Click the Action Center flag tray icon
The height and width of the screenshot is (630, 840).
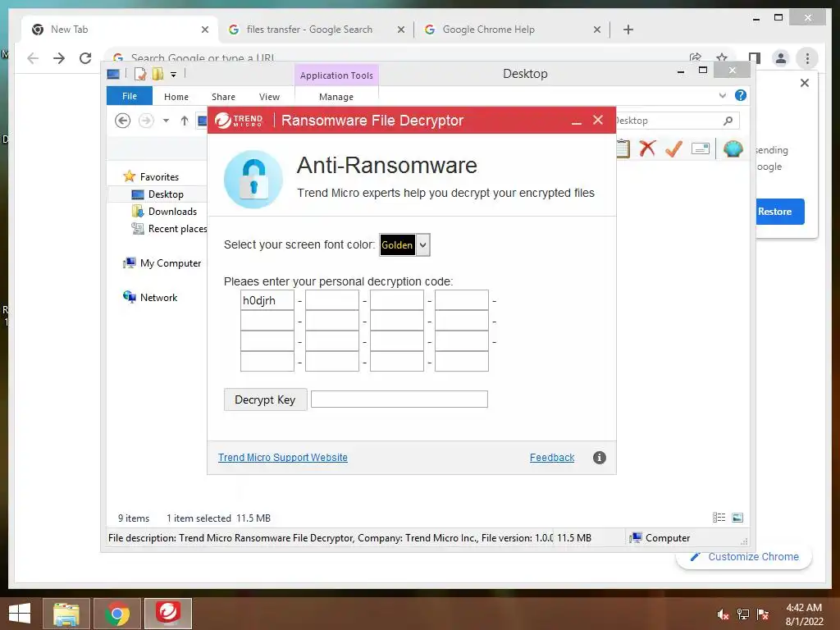[x=763, y=614]
